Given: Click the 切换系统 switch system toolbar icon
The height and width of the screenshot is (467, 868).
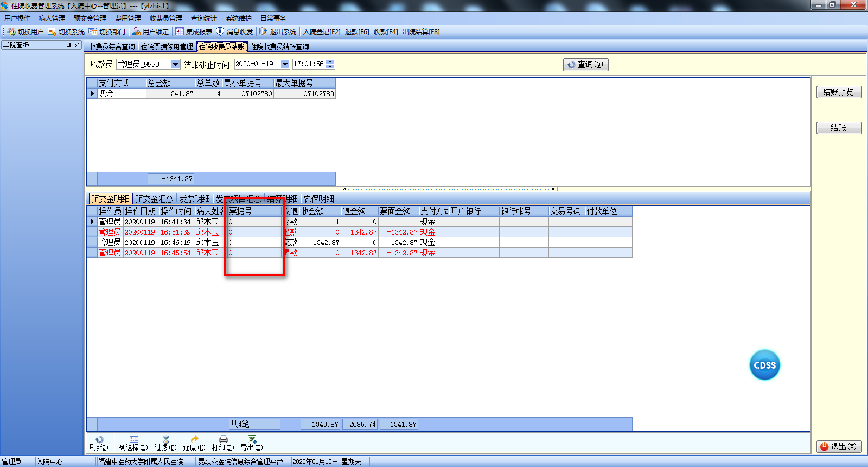Looking at the screenshot, I should point(52,31).
